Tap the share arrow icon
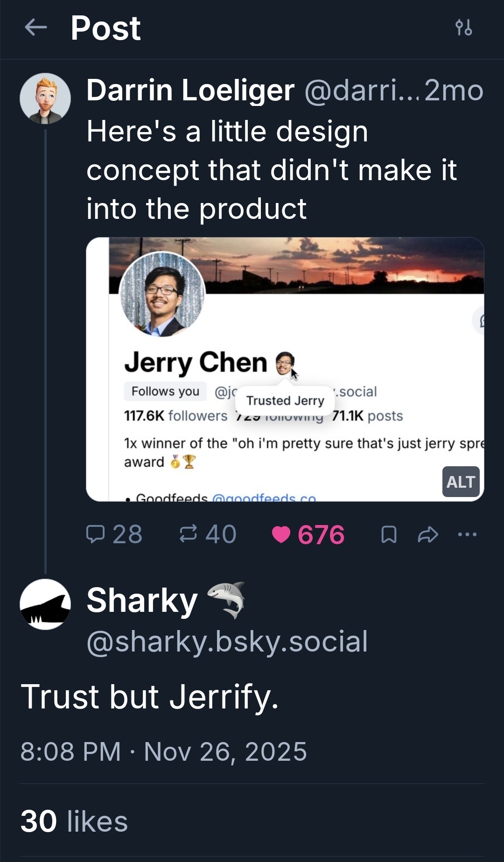Image resolution: width=504 pixels, height=862 pixels. [x=427, y=534]
